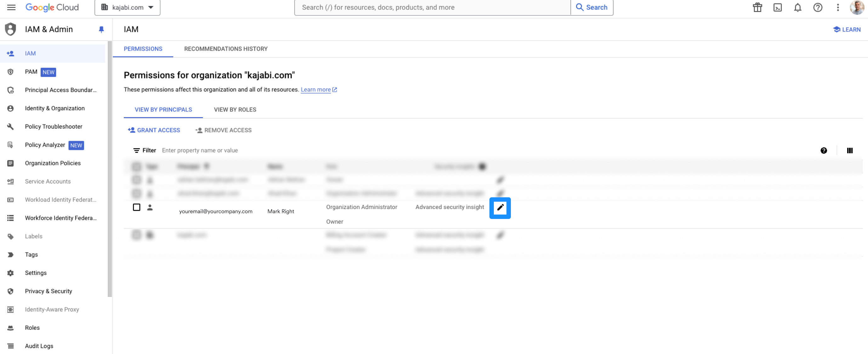The width and height of the screenshot is (868, 354).
Task: Click the Organization Policies document icon
Action: (10, 163)
